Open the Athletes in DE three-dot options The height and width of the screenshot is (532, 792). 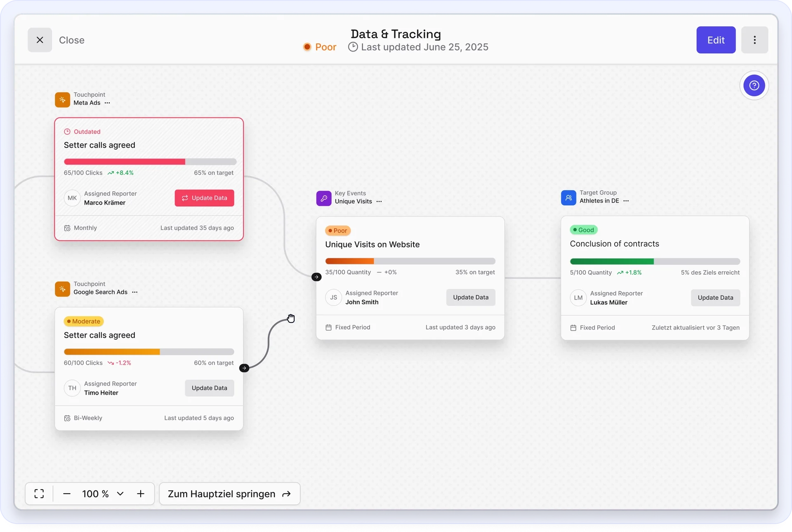(626, 201)
